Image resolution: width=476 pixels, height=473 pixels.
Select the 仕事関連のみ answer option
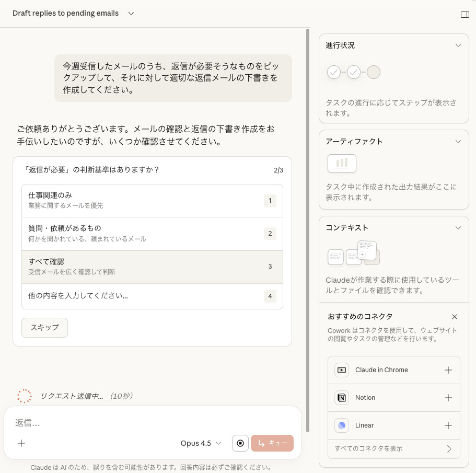pos(152,200)
